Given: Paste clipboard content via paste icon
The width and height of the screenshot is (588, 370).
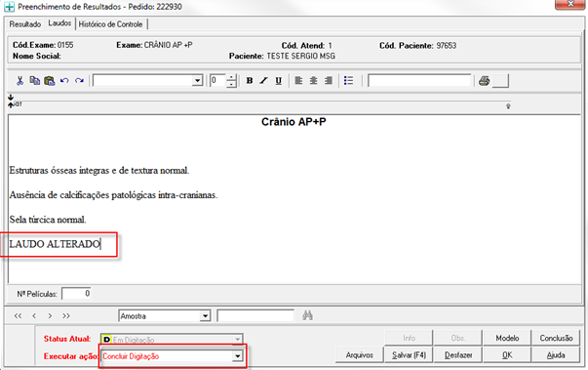Looking at the screenshot, I should [x=50, y=81].
